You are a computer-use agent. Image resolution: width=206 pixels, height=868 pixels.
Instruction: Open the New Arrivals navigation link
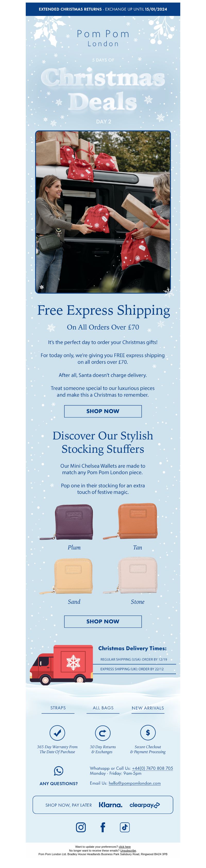pyautogui.click(x=148, y=708)
